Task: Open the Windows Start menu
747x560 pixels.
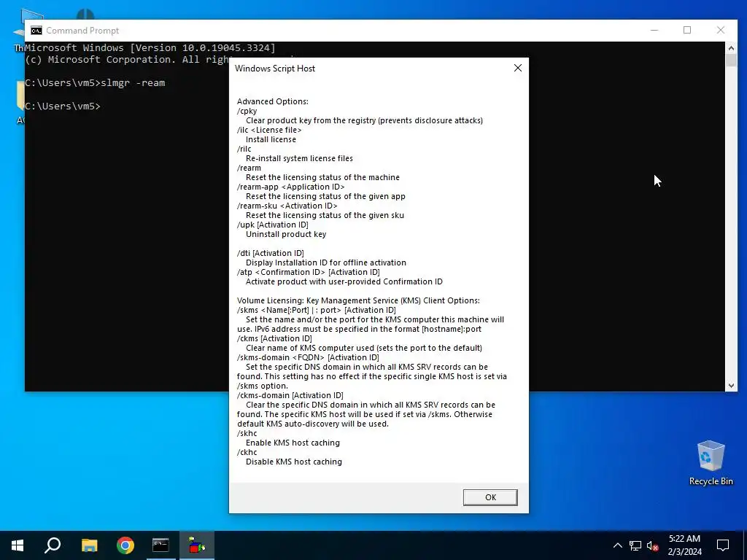Action: (x=18, y=545)
